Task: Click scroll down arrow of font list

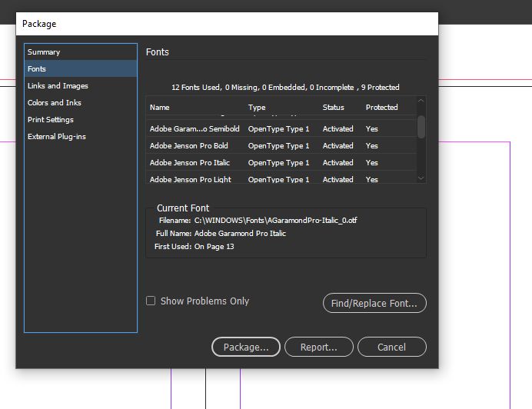Action: pyautogui.click(x=421, y=178)
